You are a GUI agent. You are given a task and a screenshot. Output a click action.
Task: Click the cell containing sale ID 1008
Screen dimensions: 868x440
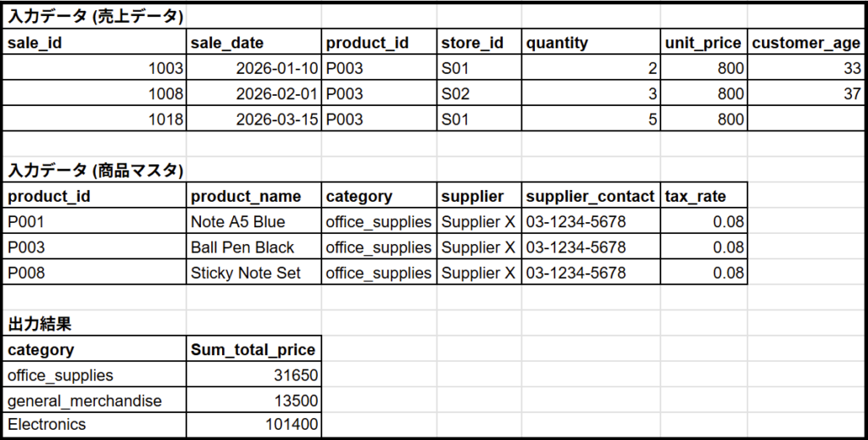click(95, 93)
